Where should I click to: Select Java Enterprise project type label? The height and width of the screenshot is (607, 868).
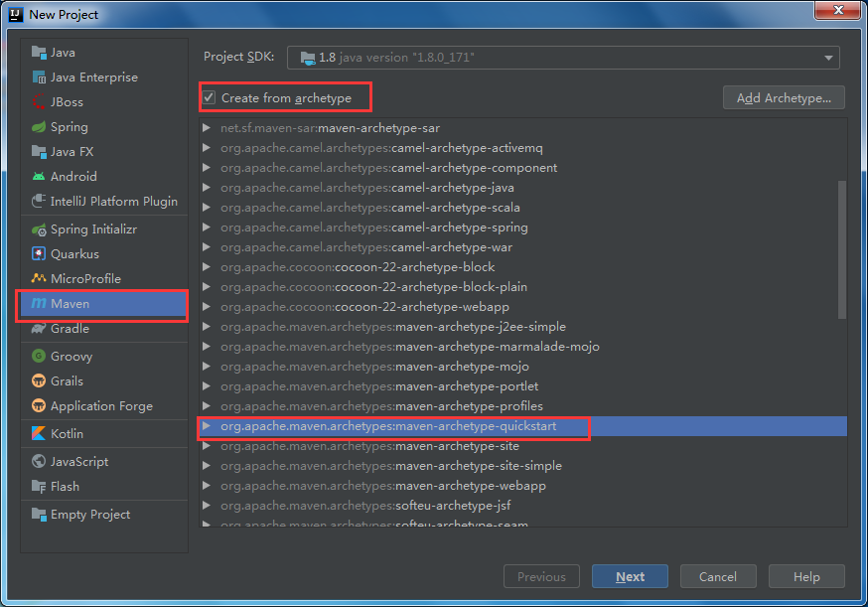[x=94, y=77]
